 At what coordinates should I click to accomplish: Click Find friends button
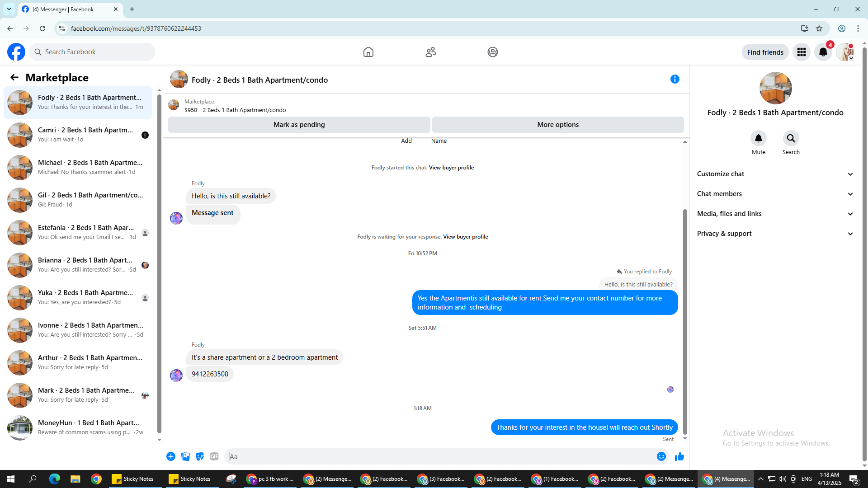pyautogui.click(x=765, y=52)
